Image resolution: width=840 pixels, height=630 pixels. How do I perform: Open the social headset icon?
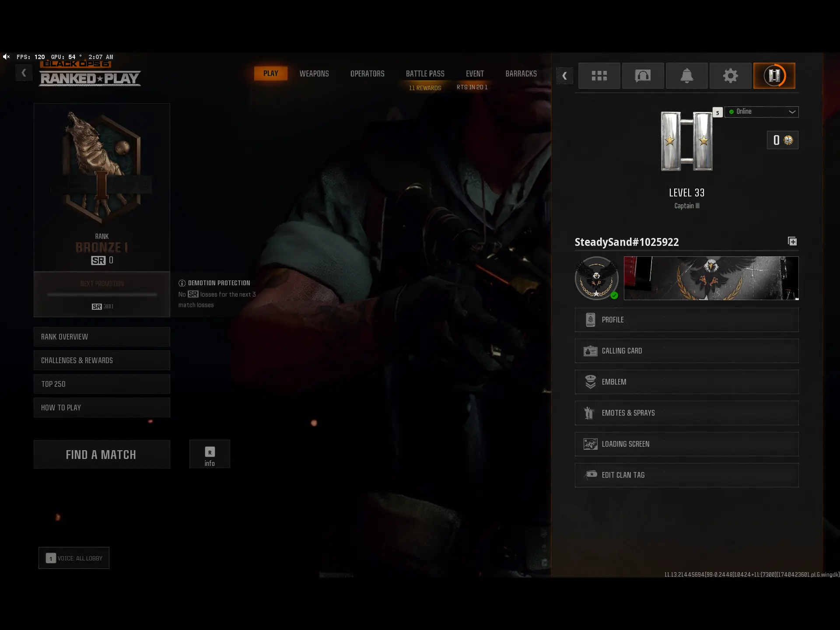(x=643, y=76)
